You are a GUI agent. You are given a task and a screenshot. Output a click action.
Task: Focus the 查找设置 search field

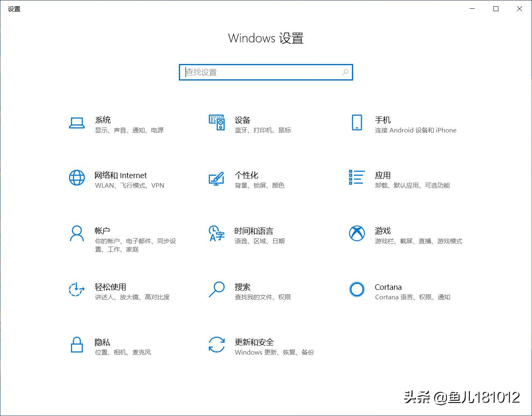coord(266,72)
